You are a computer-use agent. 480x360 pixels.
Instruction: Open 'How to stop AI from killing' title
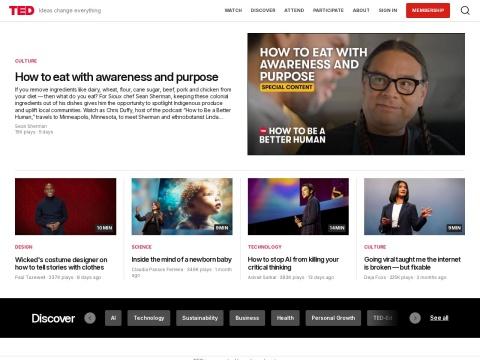(x=293, y=263)
